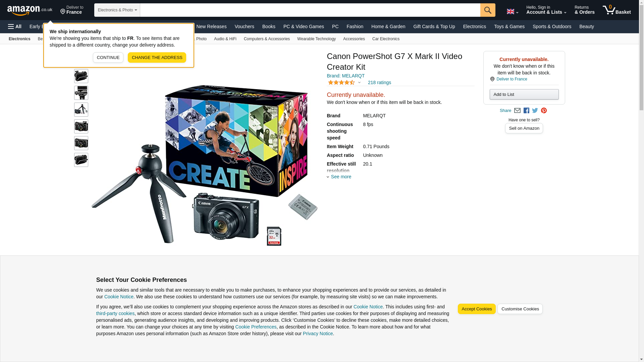Open Account & Lists menu
The image size is (644, 362).
(546, 10)
